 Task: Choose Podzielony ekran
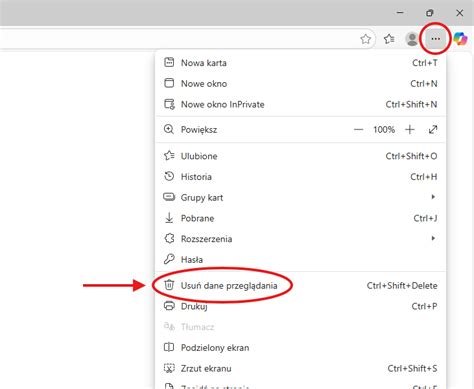tap(300, 348)
